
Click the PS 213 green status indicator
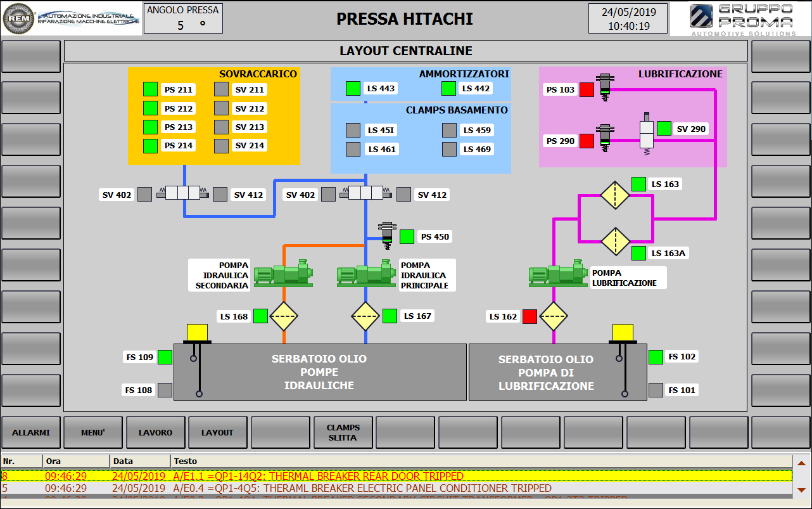coord(150,127)
